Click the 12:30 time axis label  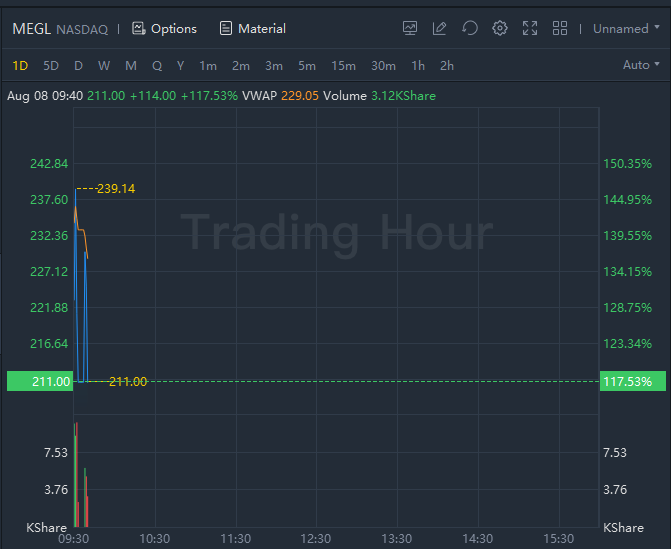click(x=316, y=538)
